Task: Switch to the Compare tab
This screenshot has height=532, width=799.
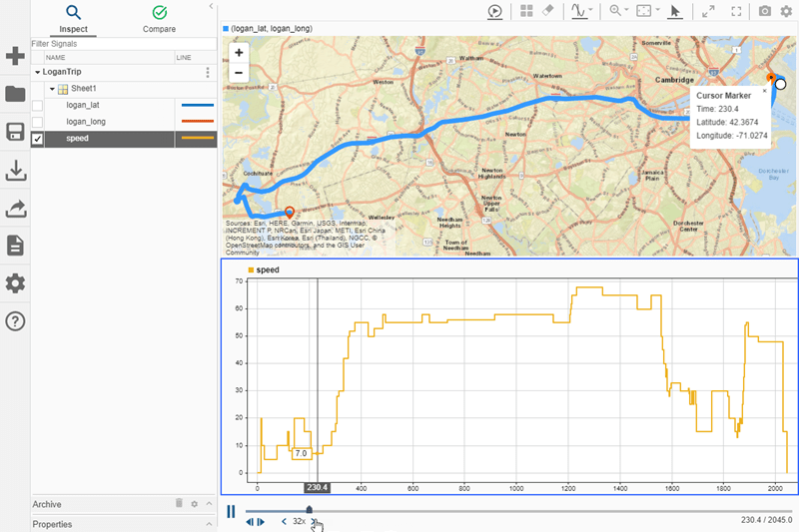Action: tap(159, 19)
